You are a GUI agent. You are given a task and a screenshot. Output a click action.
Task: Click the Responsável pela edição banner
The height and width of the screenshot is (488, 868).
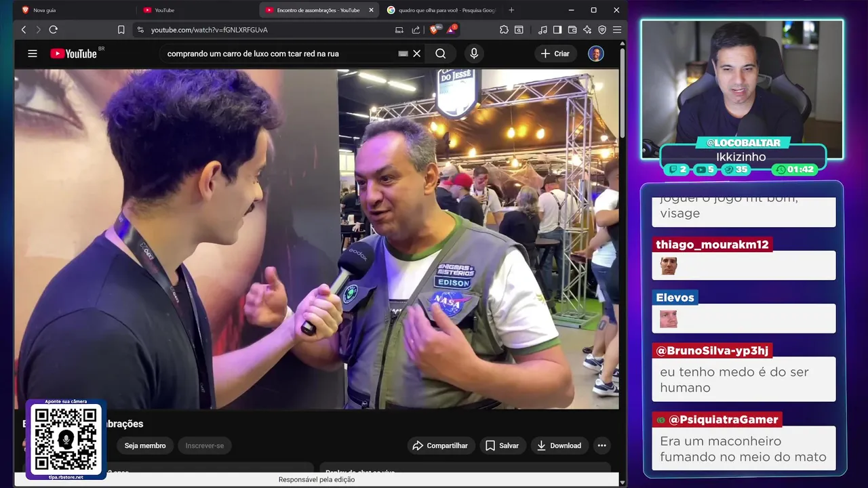(x=317, y=480)
